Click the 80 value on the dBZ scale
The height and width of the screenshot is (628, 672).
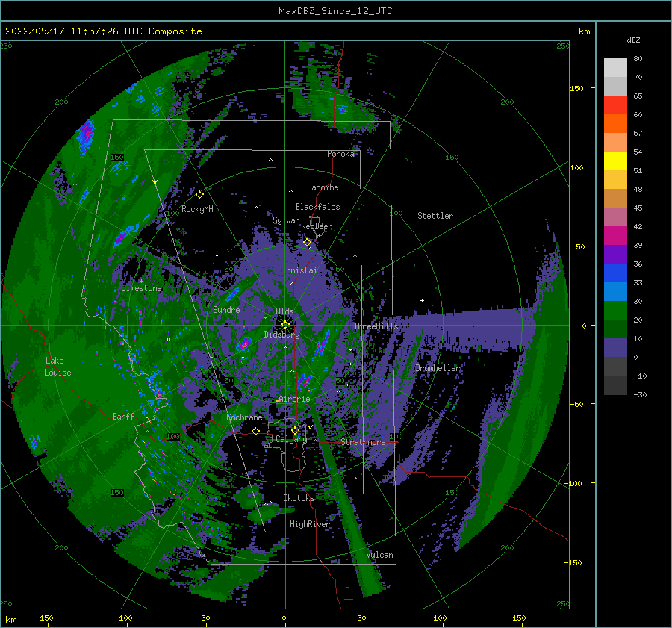(x=638, y=59)
